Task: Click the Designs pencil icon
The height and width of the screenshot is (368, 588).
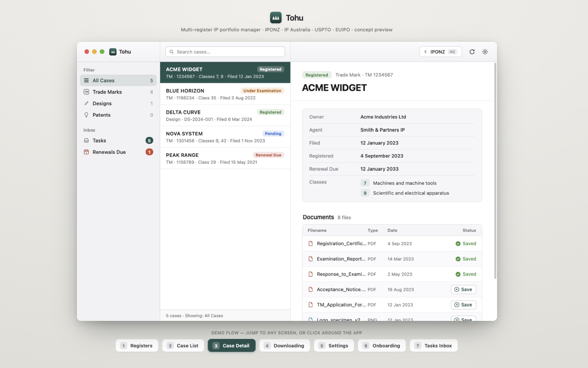Action: [x=86, y=103]
